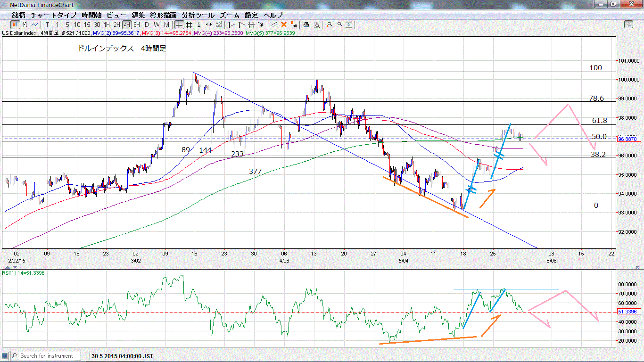Image resolution: width=644 pixels, height=362 pixels.
Task: Switch to 8H timeframe
Action: (137, 25)
